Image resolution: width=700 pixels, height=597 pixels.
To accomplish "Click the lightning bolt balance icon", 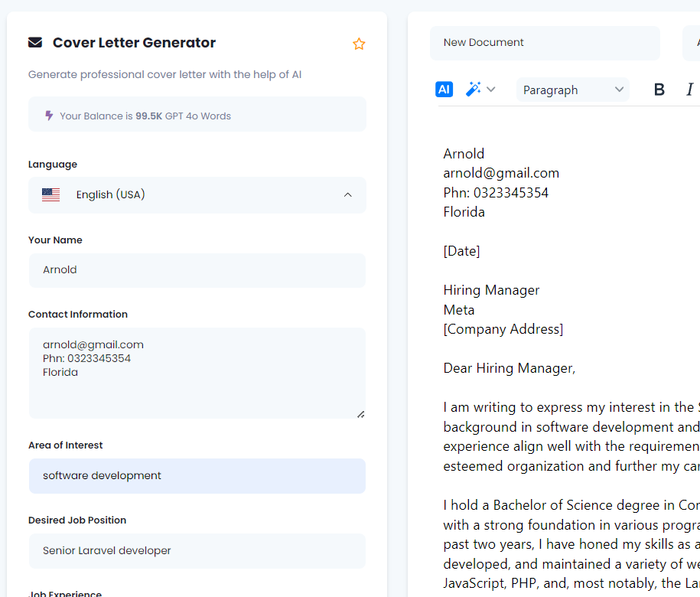I will point(49,116).
